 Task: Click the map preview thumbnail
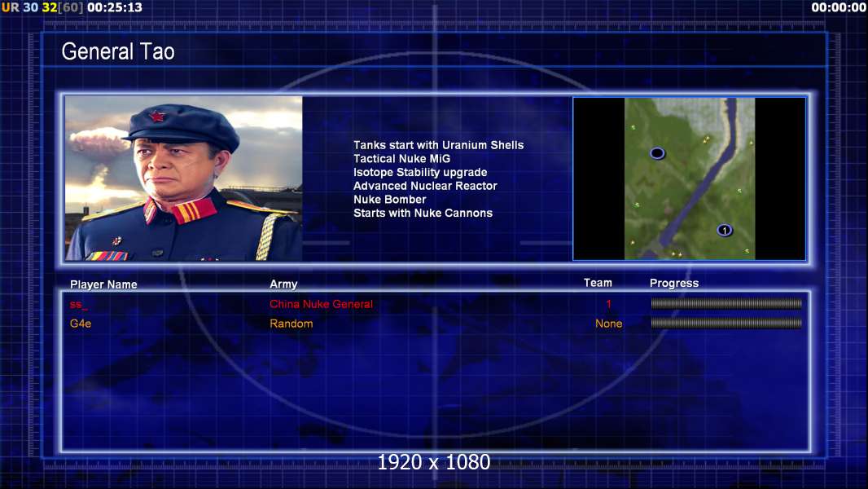689,178
